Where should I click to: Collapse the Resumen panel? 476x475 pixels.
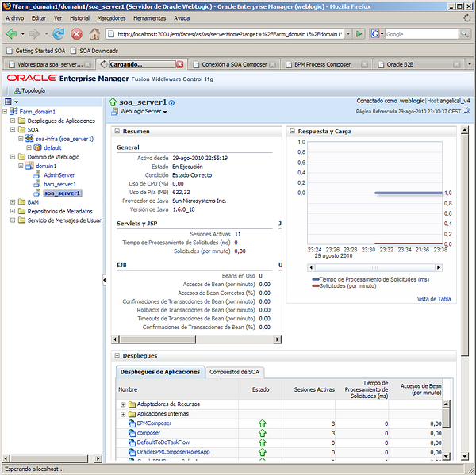(x=117, y=131)
